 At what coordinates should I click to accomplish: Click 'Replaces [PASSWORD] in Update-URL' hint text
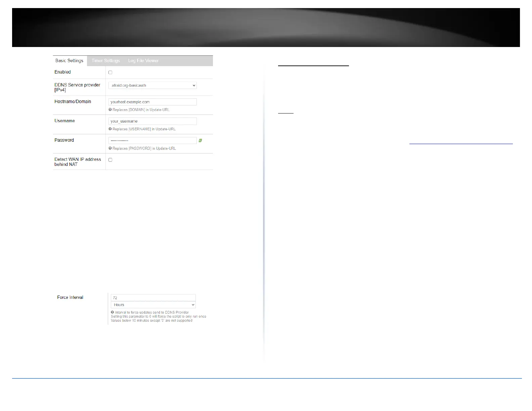[x=144, y=148]
